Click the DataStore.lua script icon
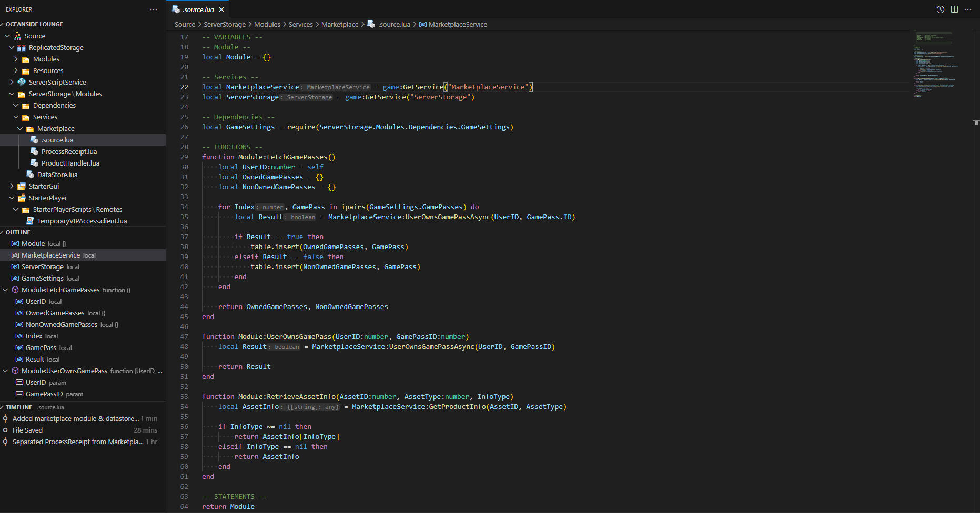Viewport: 980px width, 513px height. [x=30, y=175]
